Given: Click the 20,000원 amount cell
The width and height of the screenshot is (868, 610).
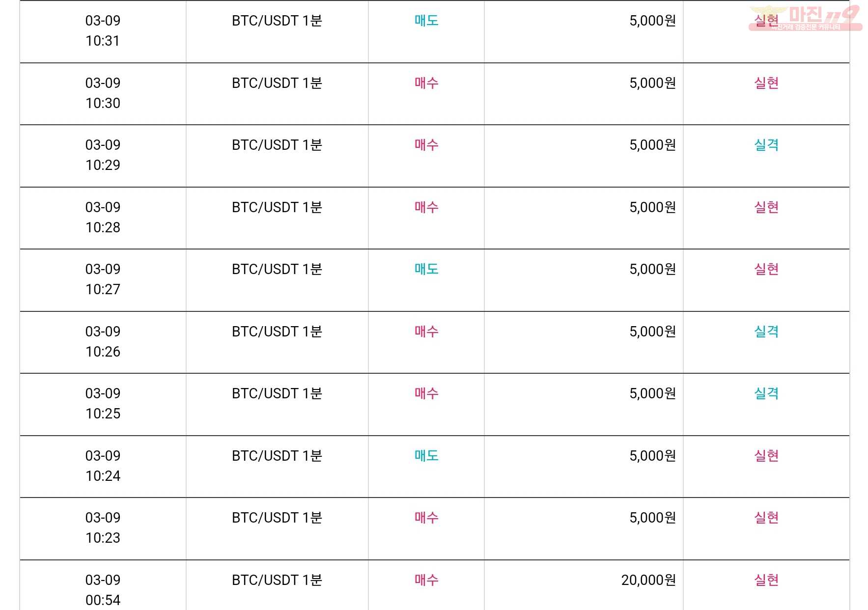Looking at the screenshot, I should pyautogui.click(x=648, y=580).
